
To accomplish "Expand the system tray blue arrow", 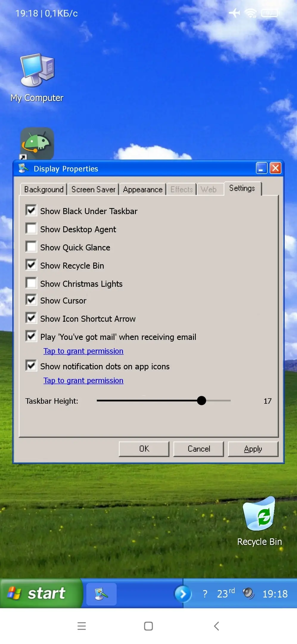I will [x=182, y=594].
